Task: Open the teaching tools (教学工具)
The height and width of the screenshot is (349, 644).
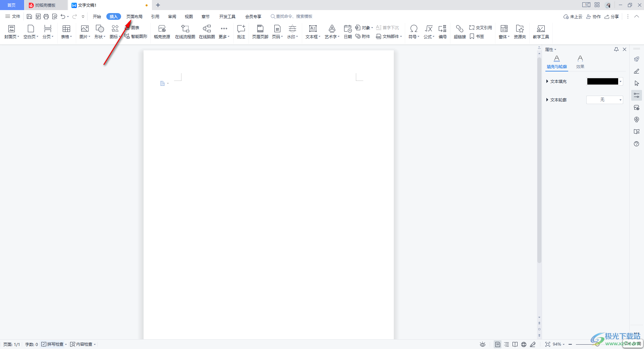Action: point(541,32)
